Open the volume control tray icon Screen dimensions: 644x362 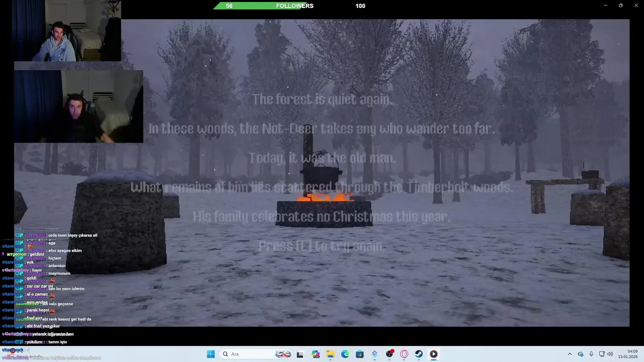pos(610,354)
